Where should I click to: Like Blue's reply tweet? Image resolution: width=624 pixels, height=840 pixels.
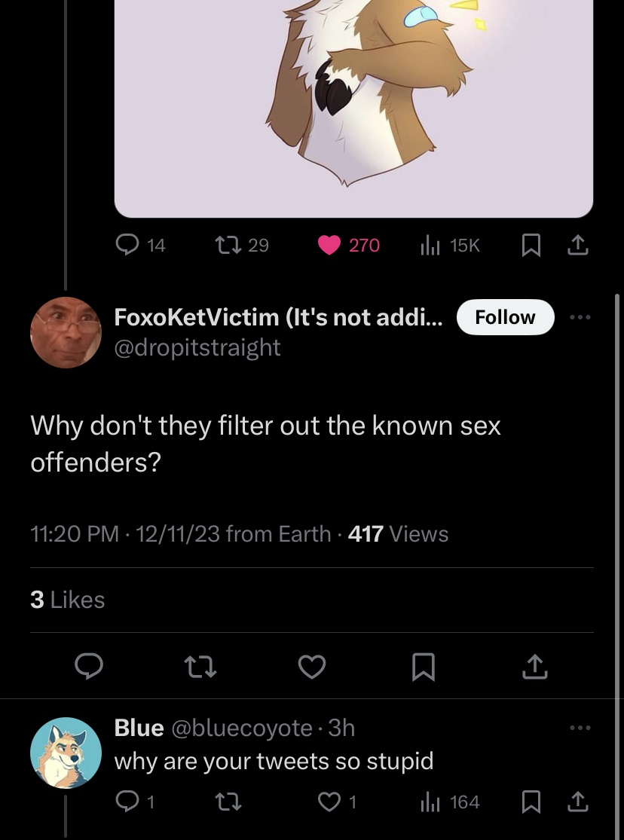[337, 802]
